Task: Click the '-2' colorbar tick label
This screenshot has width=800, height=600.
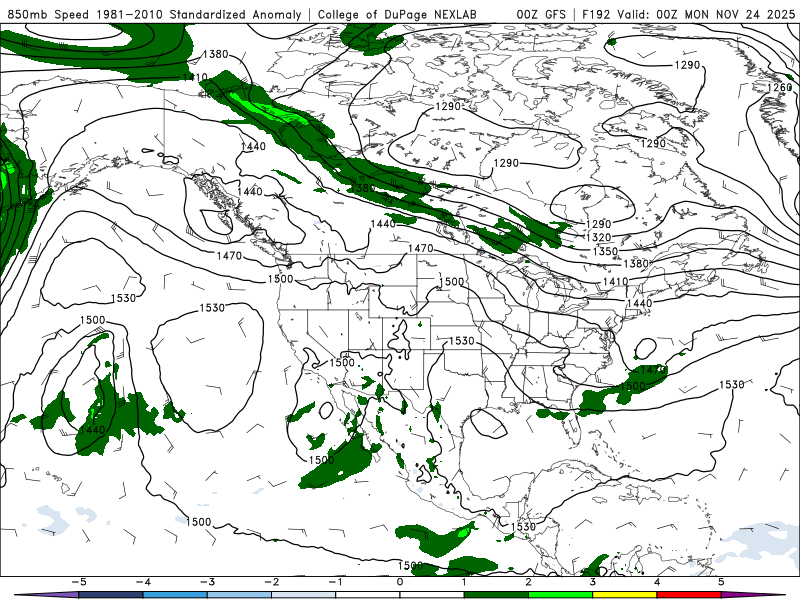Action: (271, 582)
